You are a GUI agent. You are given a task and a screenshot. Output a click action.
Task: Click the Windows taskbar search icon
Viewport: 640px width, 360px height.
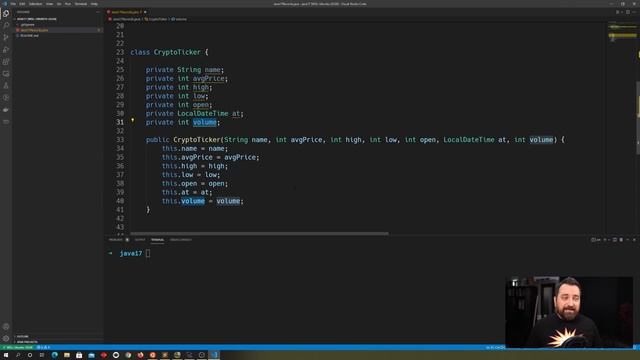(18, 355)
